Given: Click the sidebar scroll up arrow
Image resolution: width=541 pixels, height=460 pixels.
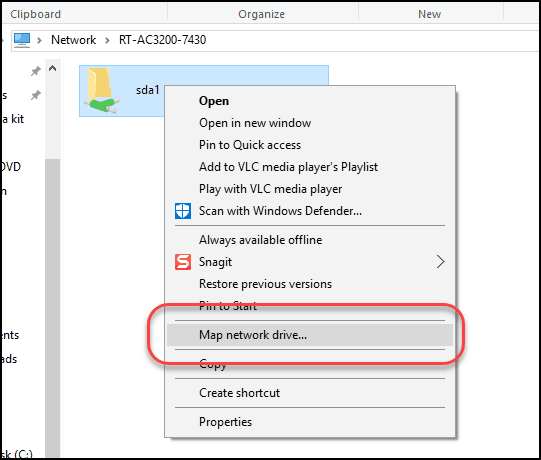Looking at the screenshot, I should coord(52,68).
